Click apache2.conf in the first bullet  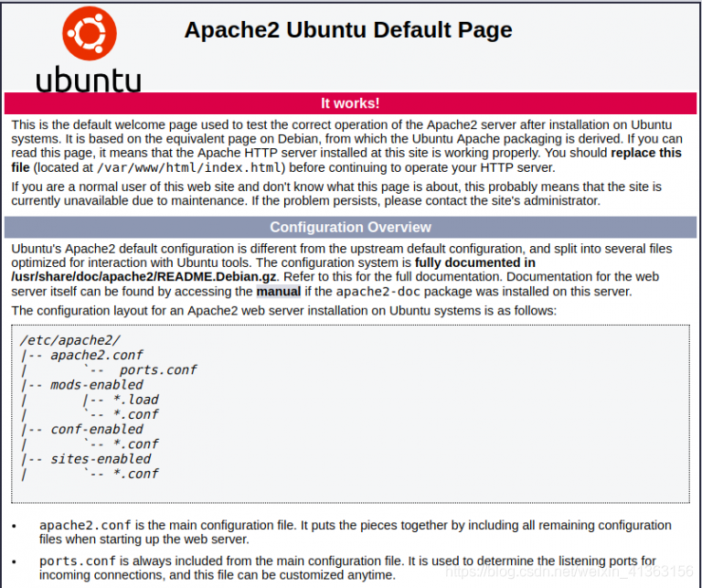85,525
